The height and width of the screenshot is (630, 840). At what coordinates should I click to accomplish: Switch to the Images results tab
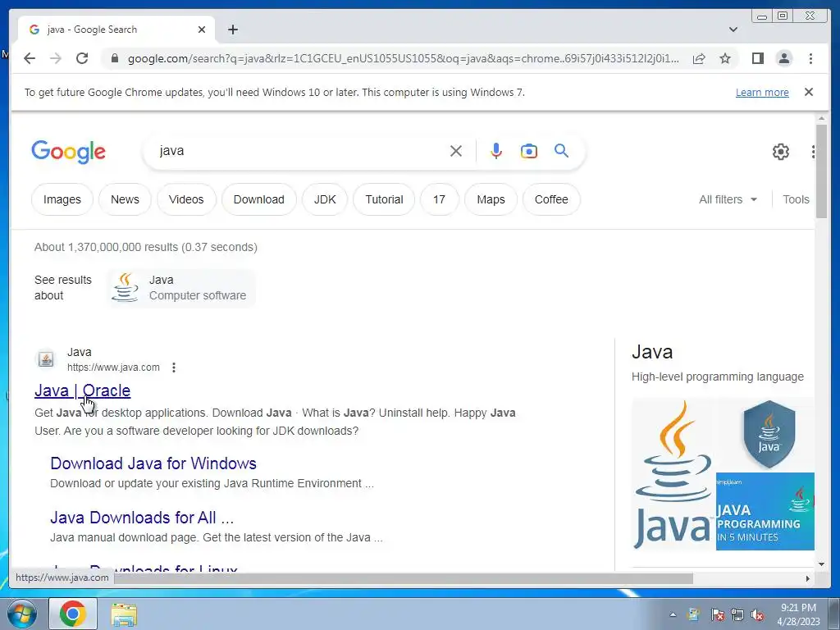click(x=62, y=199)
